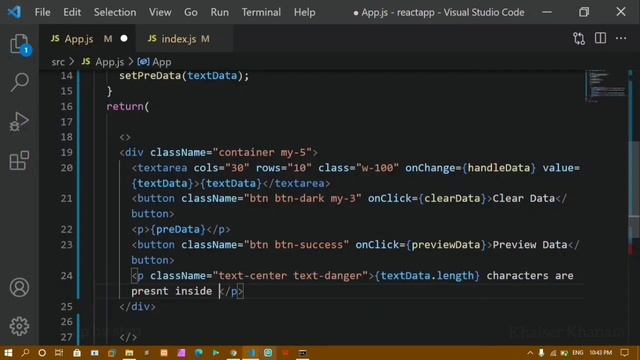Click the text 'setPreData' on line 14
640x360 pixels.
150,76
